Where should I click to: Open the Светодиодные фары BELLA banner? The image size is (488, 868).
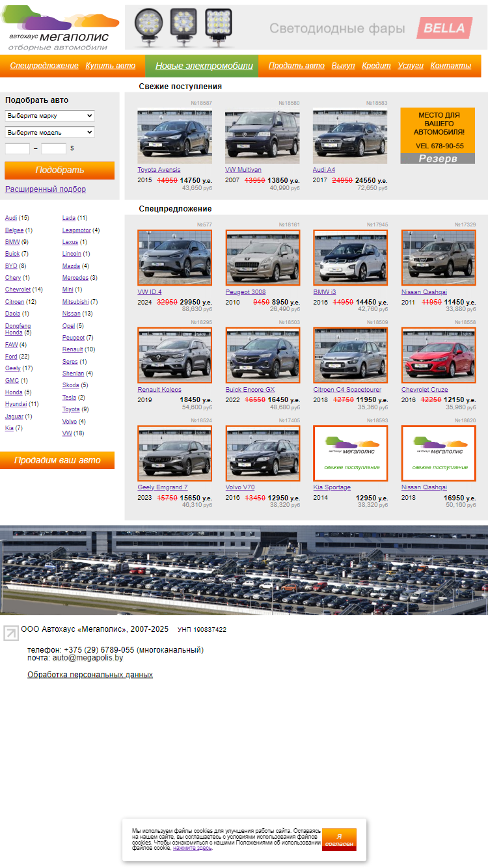[306, 28]
